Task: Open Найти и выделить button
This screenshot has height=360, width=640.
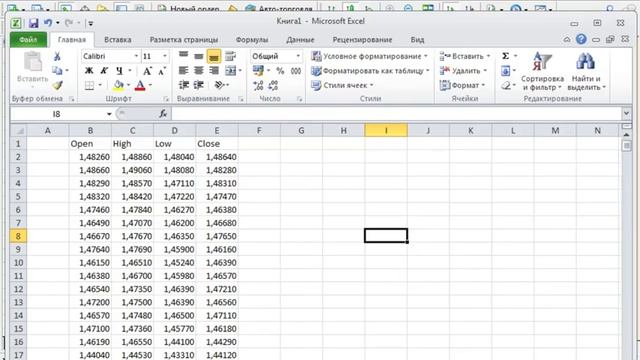Action: 586,71
